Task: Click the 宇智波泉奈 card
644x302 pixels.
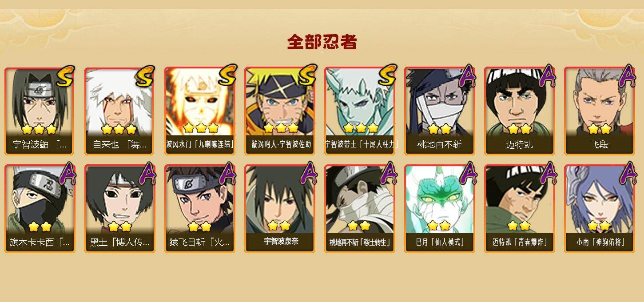Action: (x=280, y=209)
